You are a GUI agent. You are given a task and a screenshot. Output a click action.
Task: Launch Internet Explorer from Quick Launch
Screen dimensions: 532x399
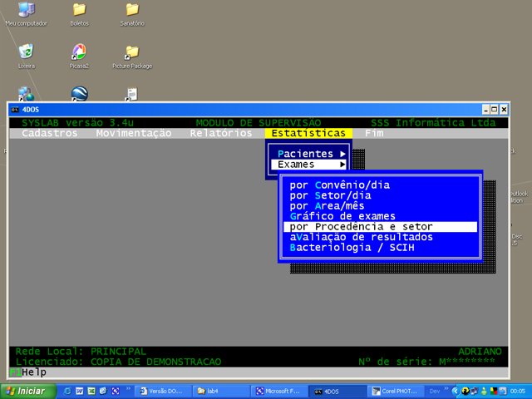click(x=67, y=391)
